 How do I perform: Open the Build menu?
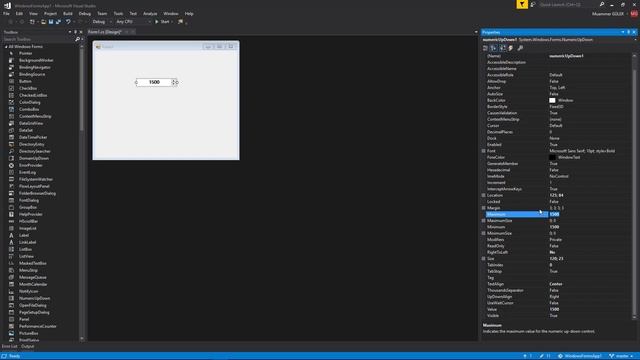(x=68, y=13)
